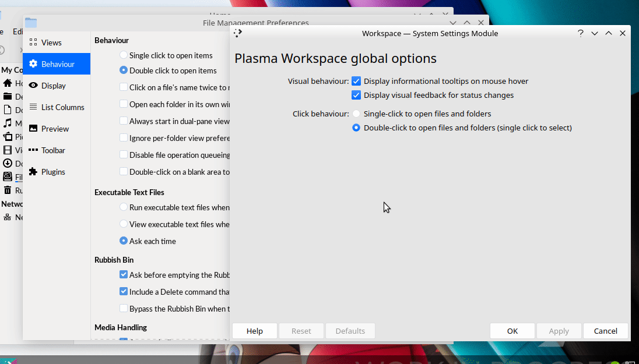Click the Network icon in file manager sidebar
This screenshot has width=639, height=364.
8,217
